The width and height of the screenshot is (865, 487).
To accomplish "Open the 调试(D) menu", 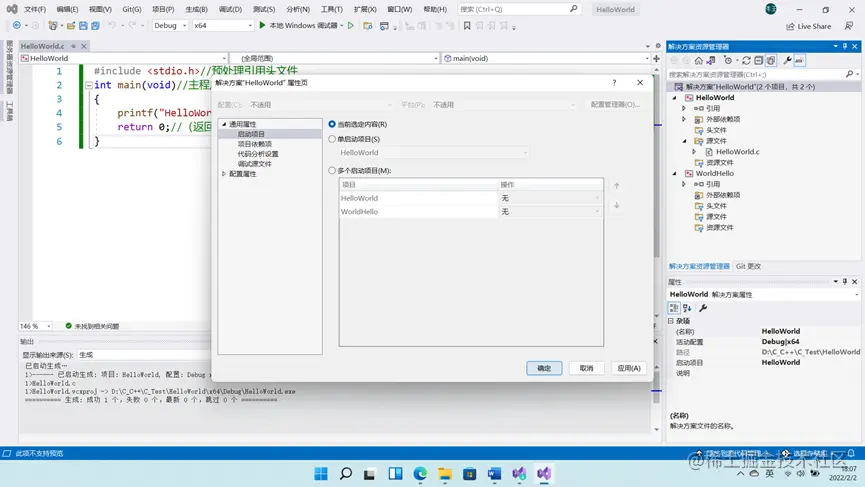I will click(230, 9).
